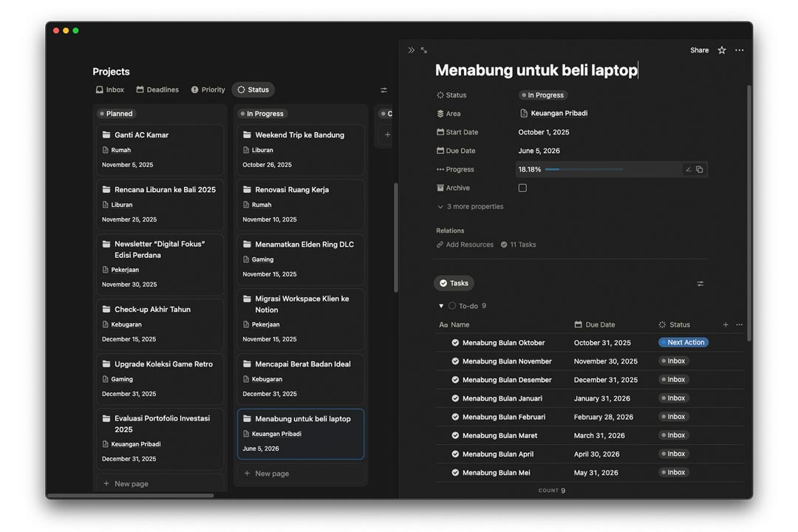Tick the Archive checkbox
Viewport: 798px width, 532px height.
522,188
